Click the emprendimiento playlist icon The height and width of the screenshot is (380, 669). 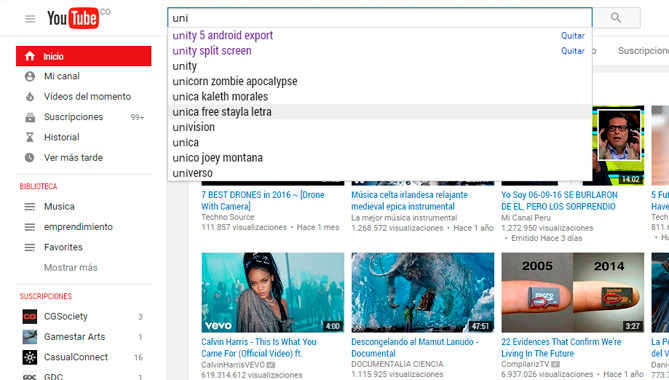[x=29, y=227]
